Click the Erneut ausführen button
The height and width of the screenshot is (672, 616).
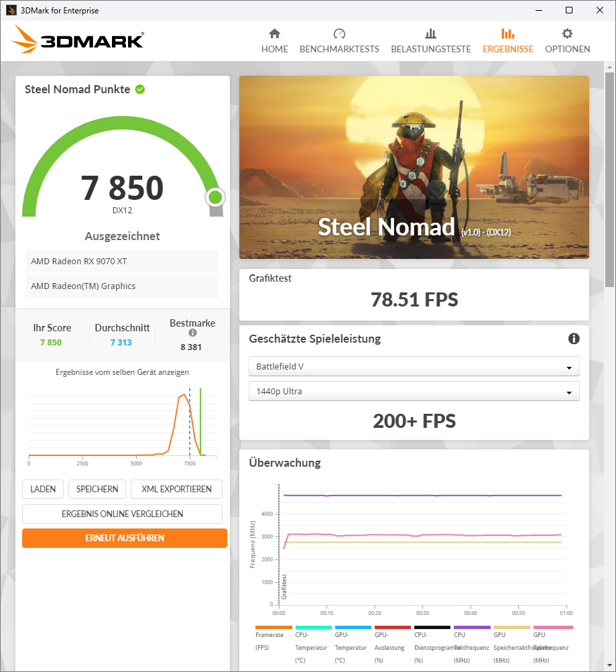pos(125,538)
